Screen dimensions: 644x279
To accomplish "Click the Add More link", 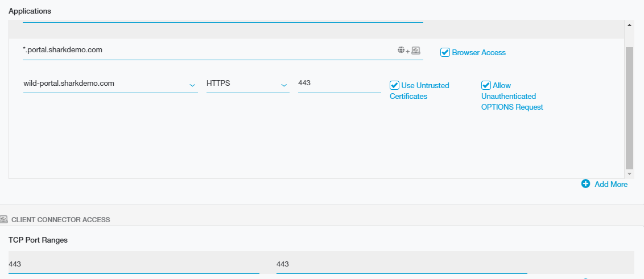I will [610, 184].
